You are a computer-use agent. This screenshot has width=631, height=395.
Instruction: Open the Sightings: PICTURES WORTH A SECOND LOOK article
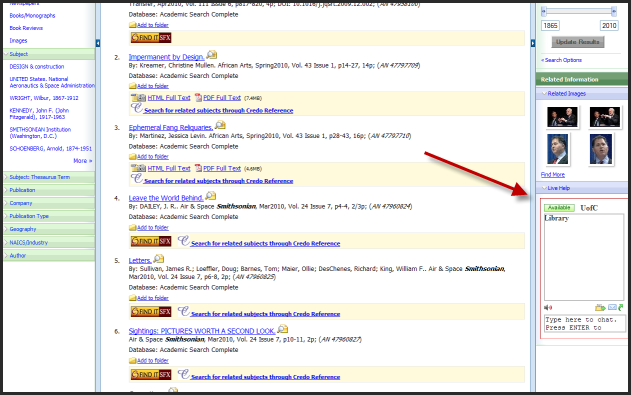coord(202,331)
